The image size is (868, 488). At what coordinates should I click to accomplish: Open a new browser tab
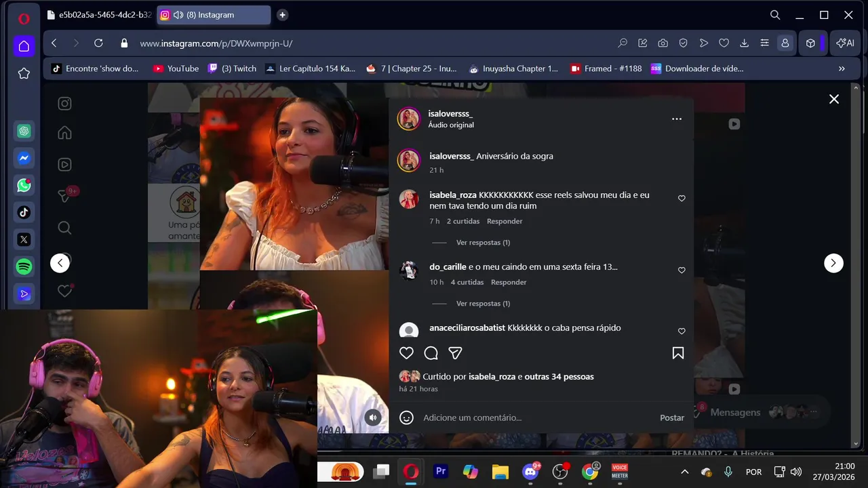point(282,15)
